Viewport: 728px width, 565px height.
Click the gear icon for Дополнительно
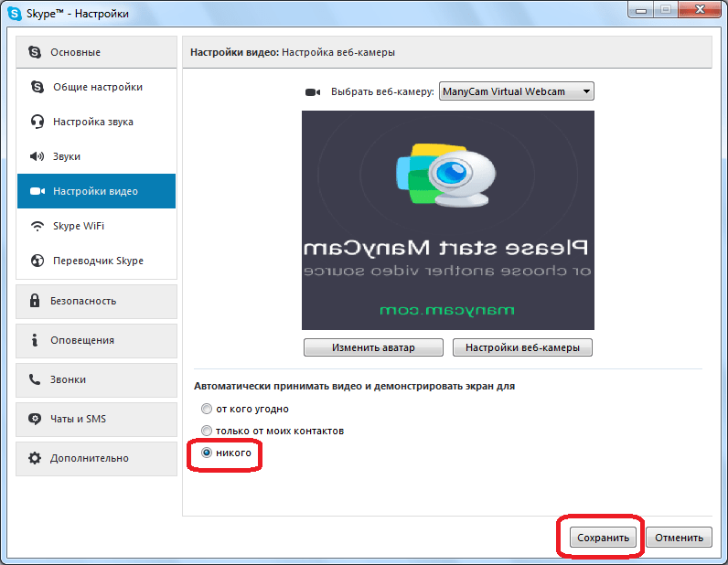point(35,458)
